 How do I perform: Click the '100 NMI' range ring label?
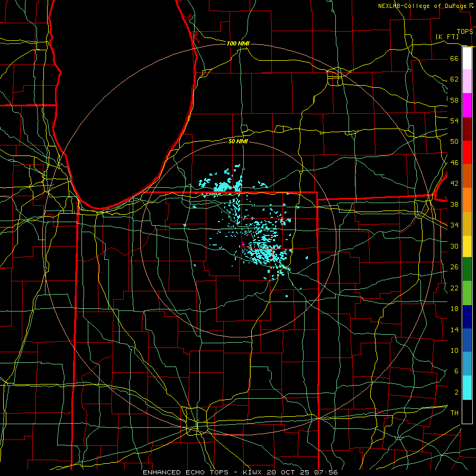point(238,43)
